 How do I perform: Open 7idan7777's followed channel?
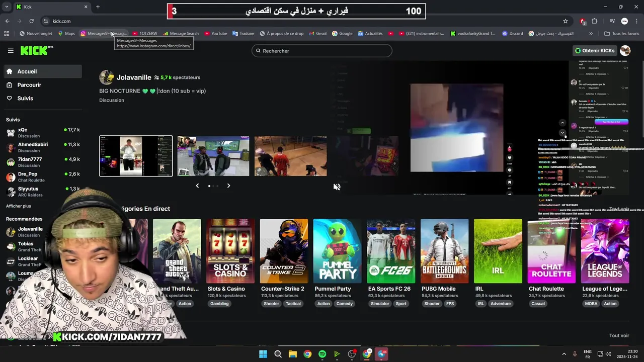(x=42, y=162)
